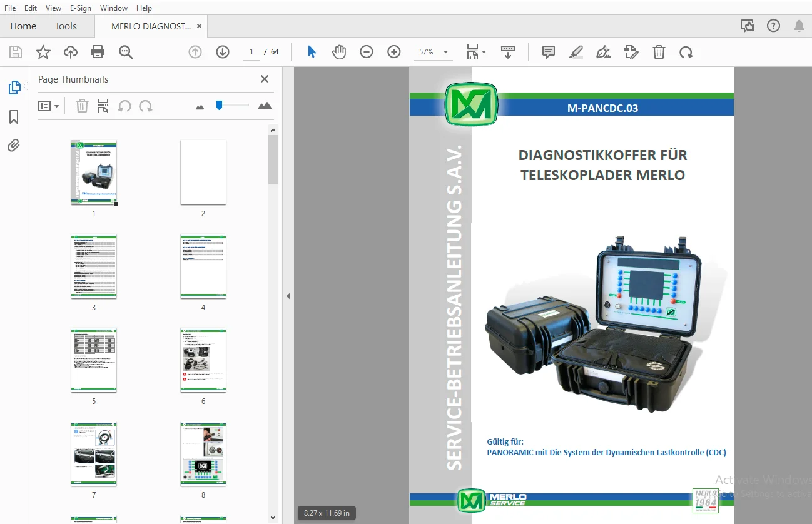Open the zoom level 57% dropdown
This screenshot has width=812, height=524.
pos(434,52)
